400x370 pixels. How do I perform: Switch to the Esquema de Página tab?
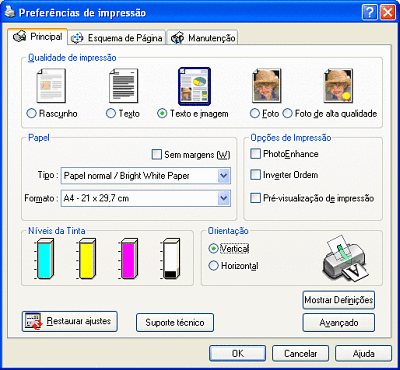(x=117, y=38)
